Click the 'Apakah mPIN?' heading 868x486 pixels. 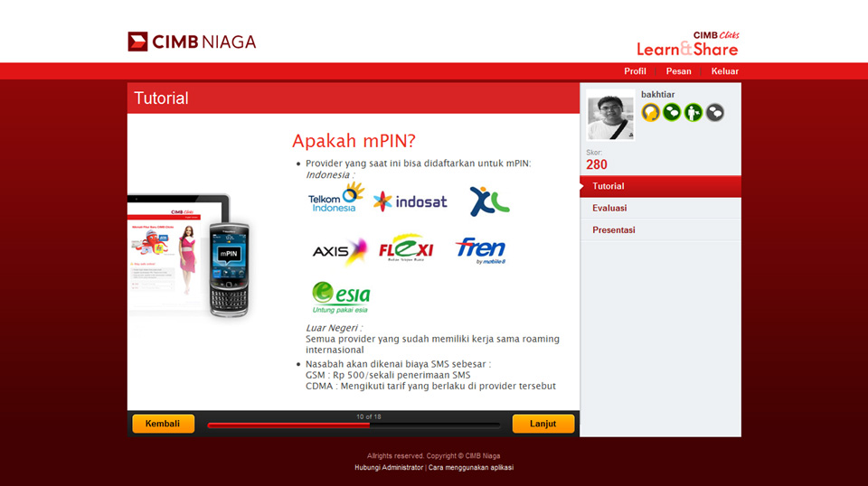point(354,141)
